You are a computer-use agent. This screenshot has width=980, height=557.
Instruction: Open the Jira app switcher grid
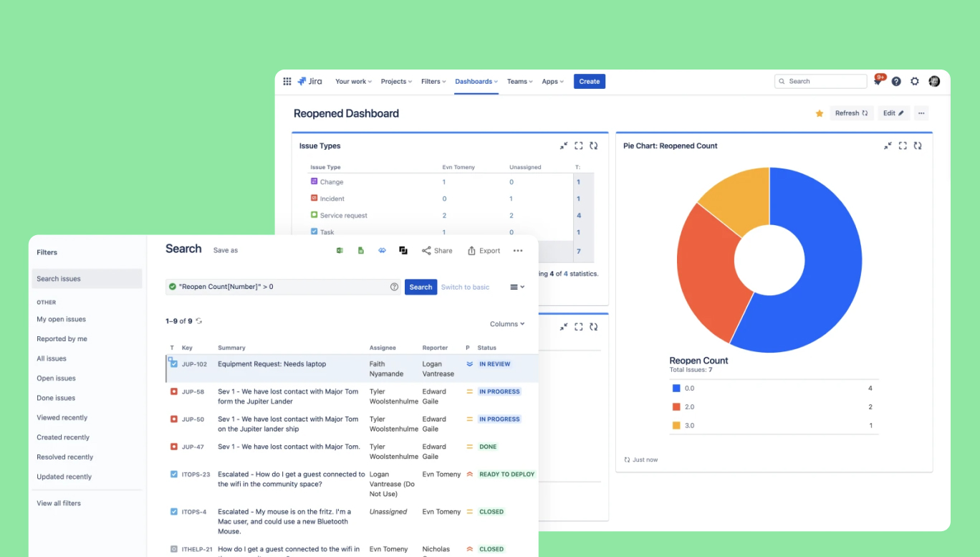(x=287, y=82)
